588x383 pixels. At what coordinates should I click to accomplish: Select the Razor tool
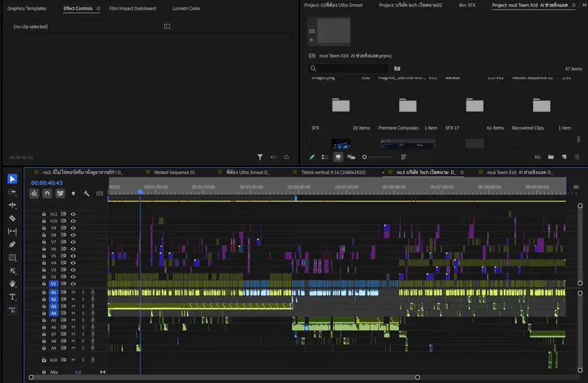click(12, 218)
